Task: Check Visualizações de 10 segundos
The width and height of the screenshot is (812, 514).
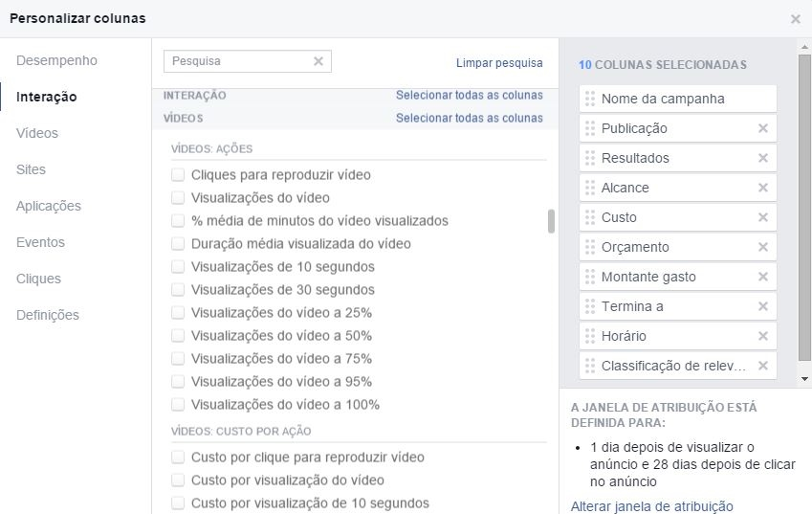Action: 178,266
